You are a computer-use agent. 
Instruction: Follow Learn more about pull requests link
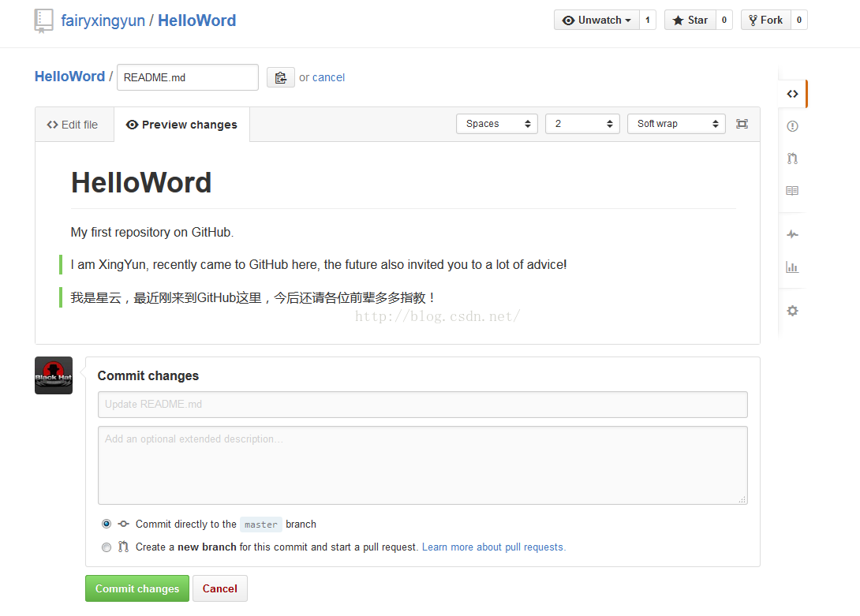tap(493, 547)
